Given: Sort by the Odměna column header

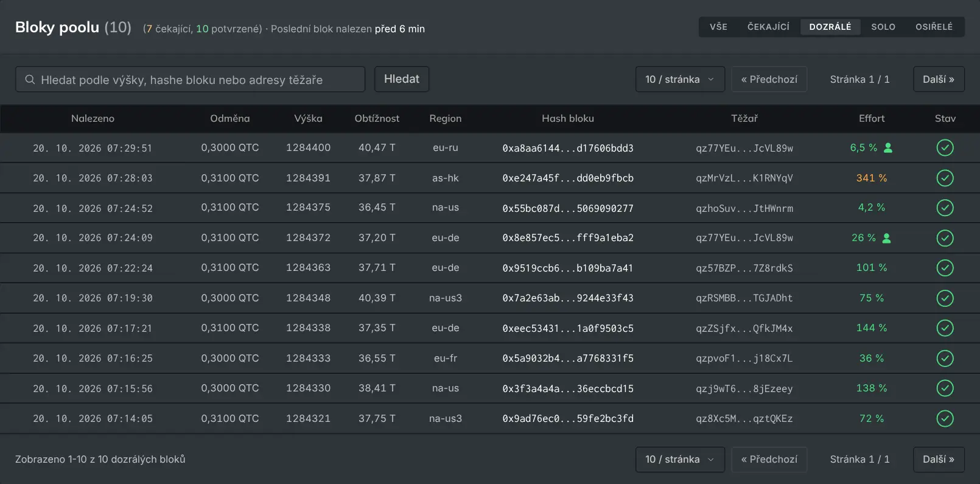Looking at the screenshot, I should [230, 119].
